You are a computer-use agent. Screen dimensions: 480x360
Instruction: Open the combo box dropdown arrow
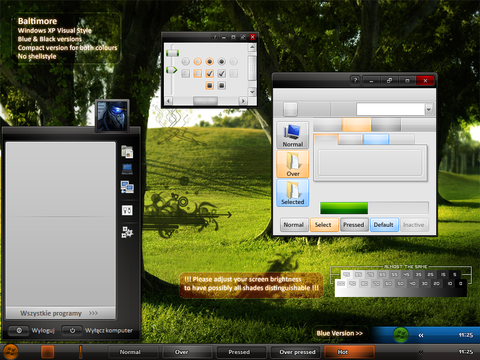(x=429, y=109)
